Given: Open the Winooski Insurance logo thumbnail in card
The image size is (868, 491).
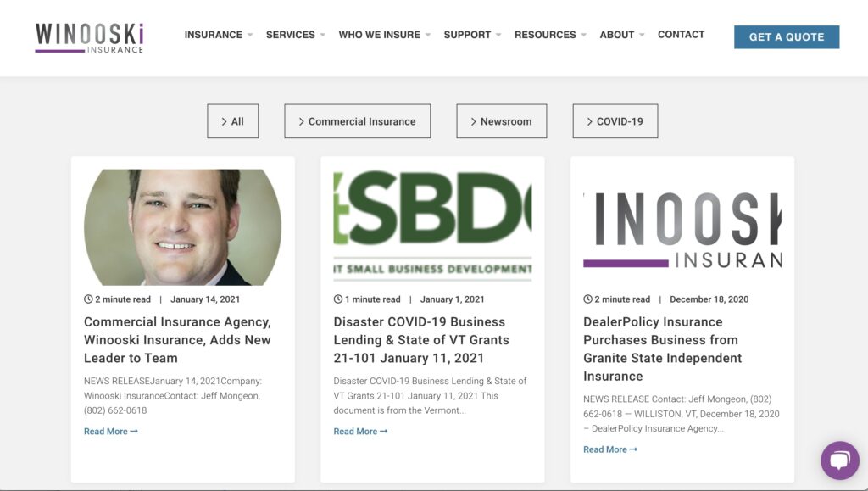Looking at the screenshot, I should 682,227.
